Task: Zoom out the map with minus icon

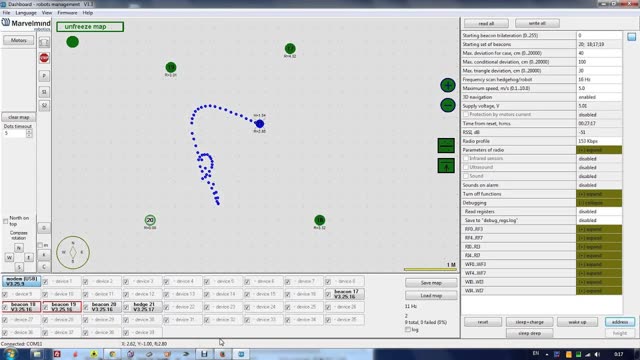Action: tap(448, 105)
